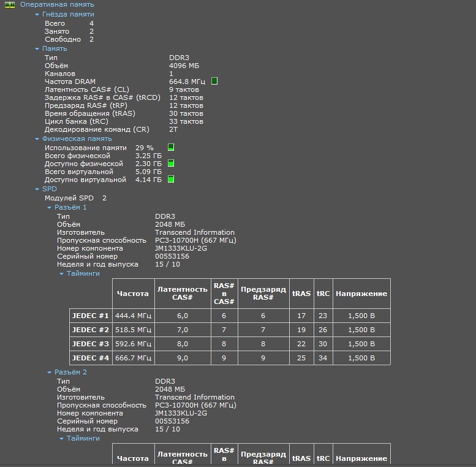The width and height of the screenshot is (476, 467).
Task: Click the Латентность CAS# (CL) label
Action: [87, 89]
